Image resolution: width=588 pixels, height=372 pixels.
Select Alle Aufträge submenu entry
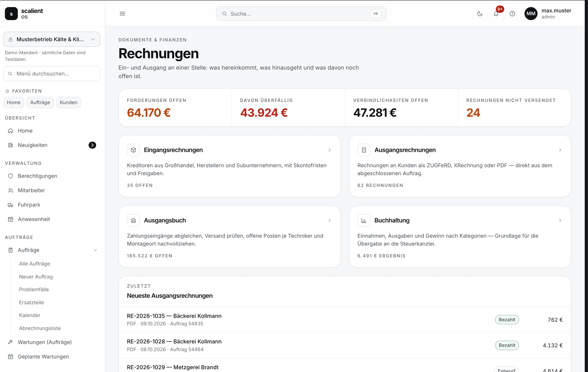pos(34,264)
